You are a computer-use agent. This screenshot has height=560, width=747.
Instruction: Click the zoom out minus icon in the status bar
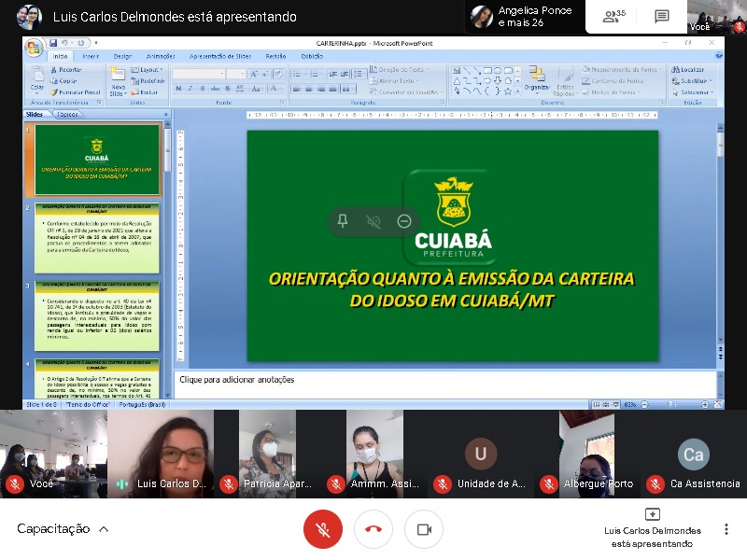click(x=644, y=404)
